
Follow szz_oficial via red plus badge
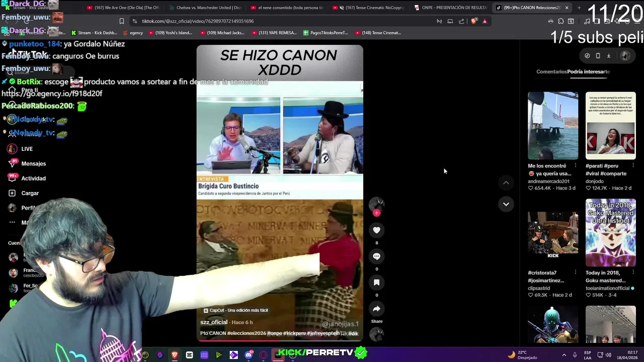pyautogui.click(x=376, y=213)
